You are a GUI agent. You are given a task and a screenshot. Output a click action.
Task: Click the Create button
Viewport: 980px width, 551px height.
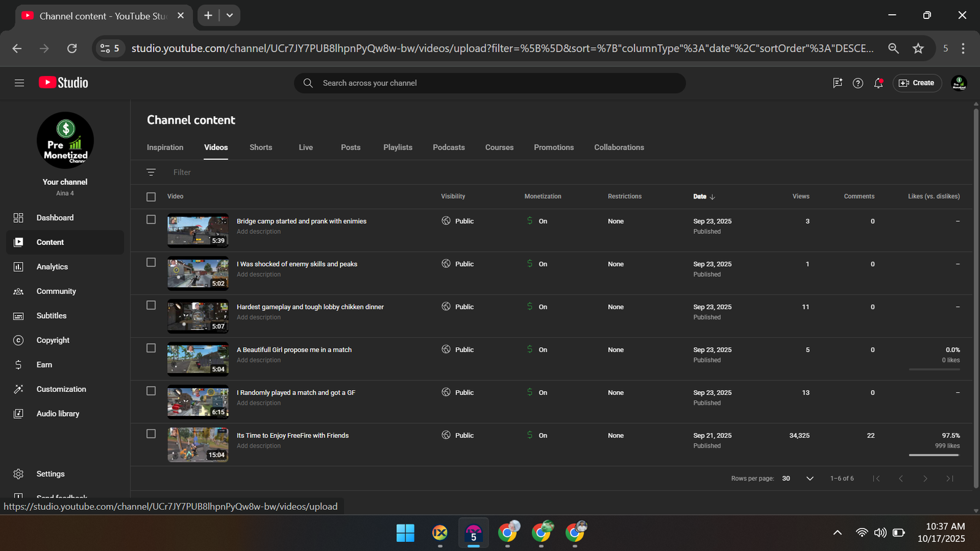917,83
